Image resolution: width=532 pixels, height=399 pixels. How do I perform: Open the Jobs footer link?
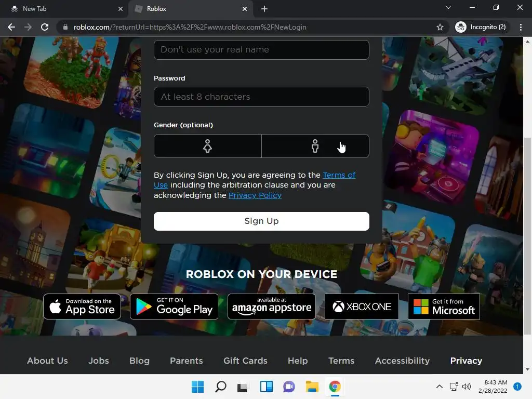coord(99,361)
